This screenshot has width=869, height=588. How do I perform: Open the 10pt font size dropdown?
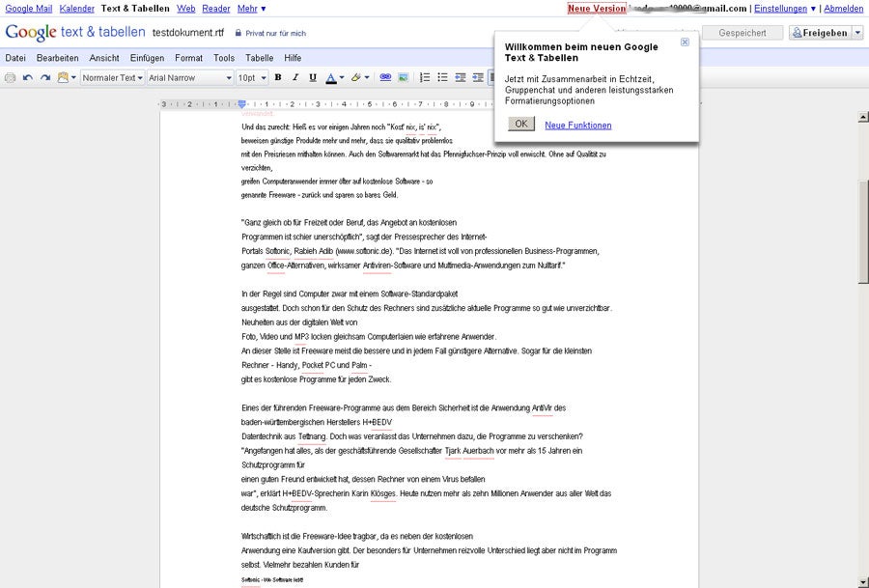pos(252,78)
